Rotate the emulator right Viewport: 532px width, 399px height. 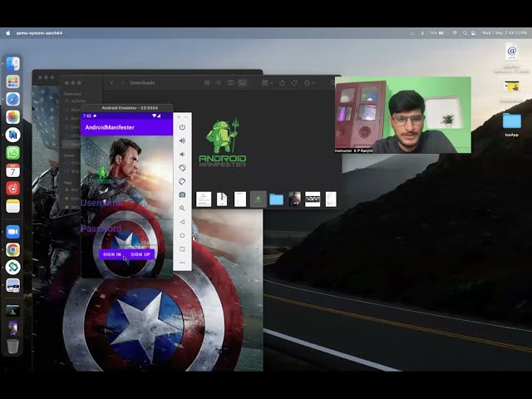[182, 181]
